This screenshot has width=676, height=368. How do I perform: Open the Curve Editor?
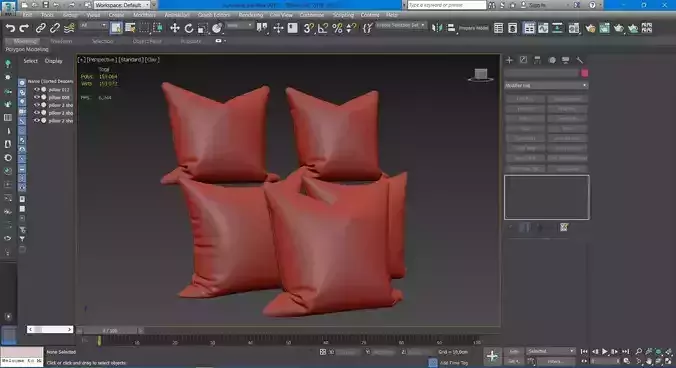click(x=543, y=28)
